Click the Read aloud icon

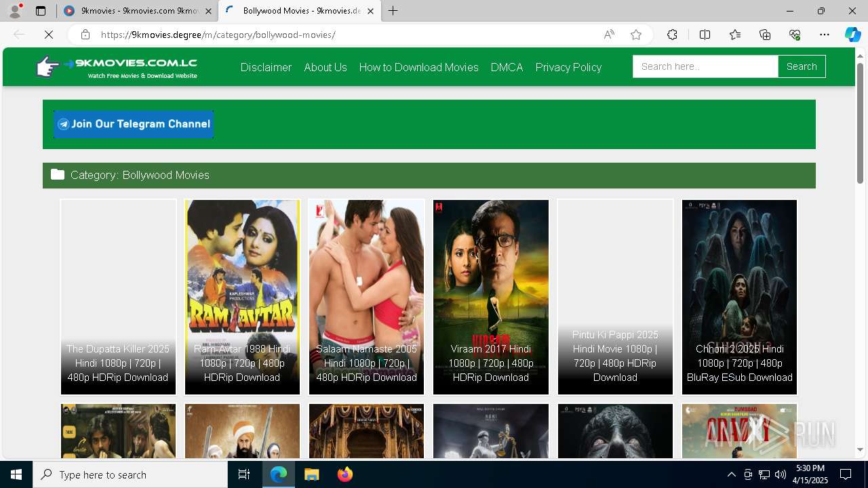[x=609, y=35]
